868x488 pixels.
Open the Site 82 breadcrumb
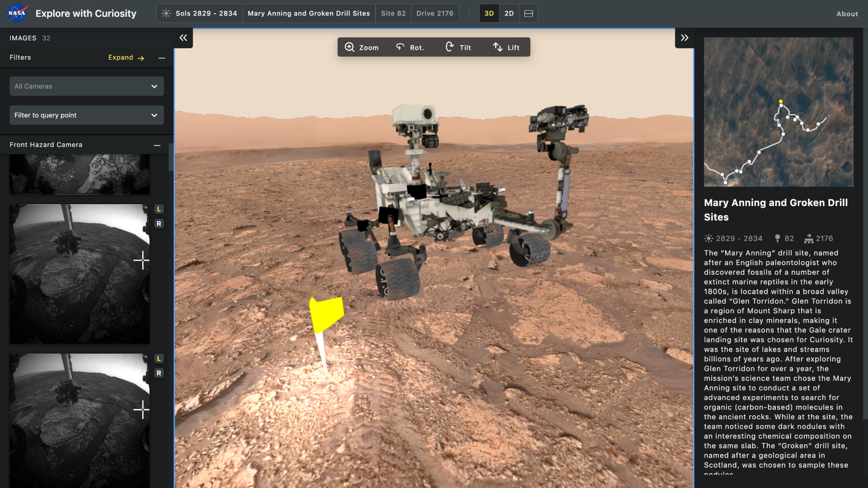[393, 14]
